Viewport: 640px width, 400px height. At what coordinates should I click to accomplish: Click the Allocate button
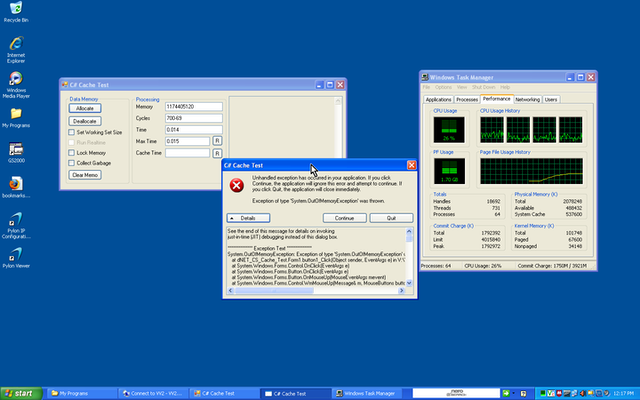(85, 108)
